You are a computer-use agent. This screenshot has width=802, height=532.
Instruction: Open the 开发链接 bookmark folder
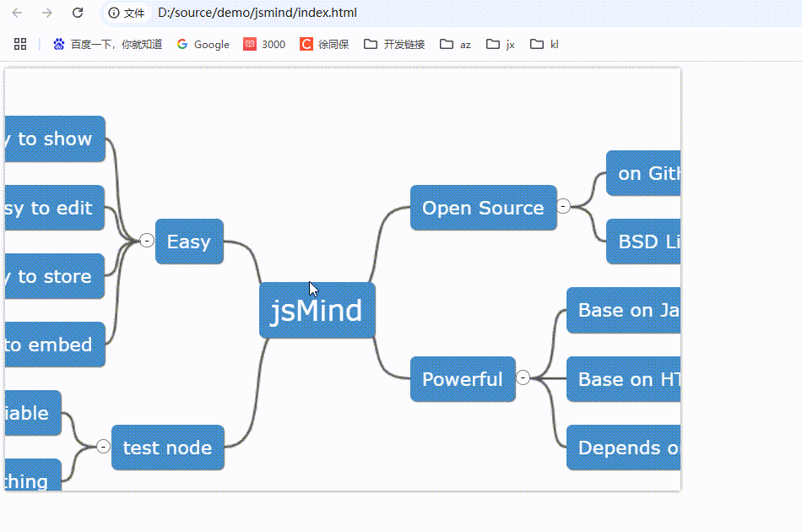[394, 45]
